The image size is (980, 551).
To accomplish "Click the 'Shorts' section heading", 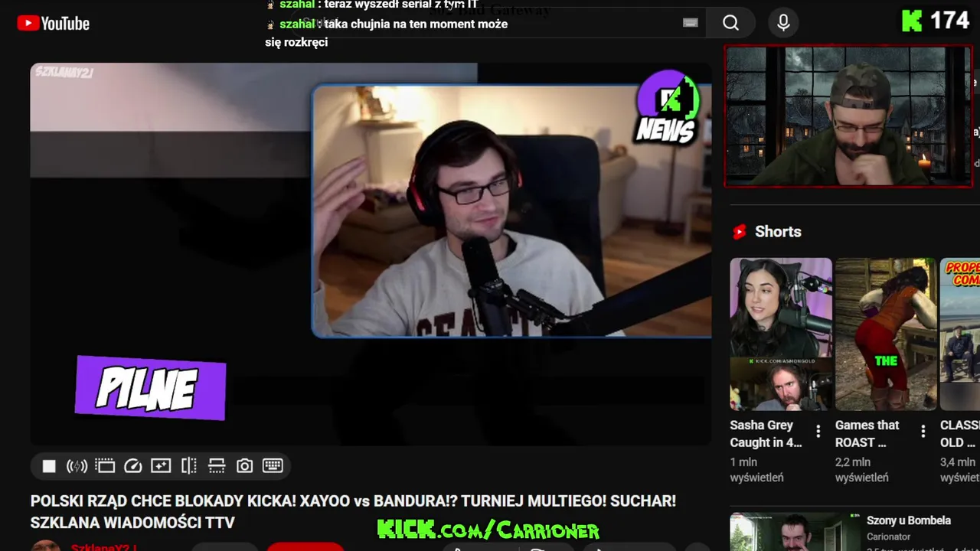I will click(778, 232).
